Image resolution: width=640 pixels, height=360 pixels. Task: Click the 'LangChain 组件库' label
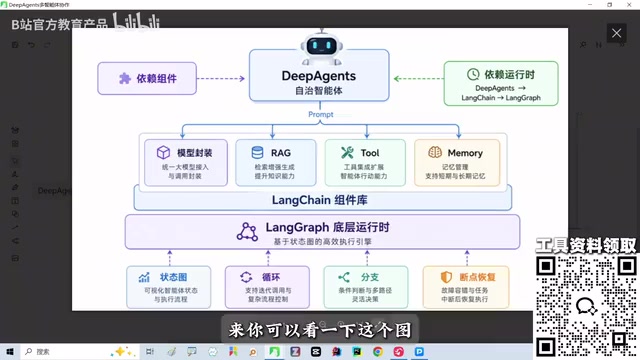(x=320, y=200)
